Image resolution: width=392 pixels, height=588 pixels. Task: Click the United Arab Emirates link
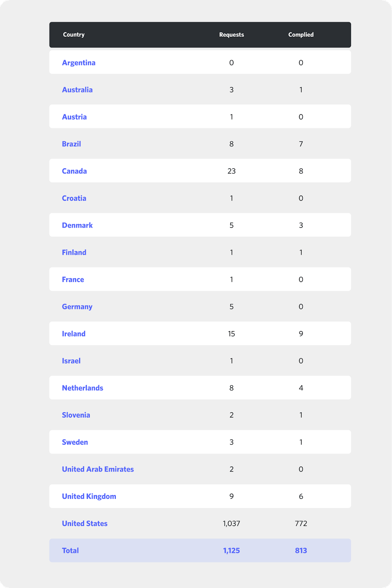(x=98, y=469)
